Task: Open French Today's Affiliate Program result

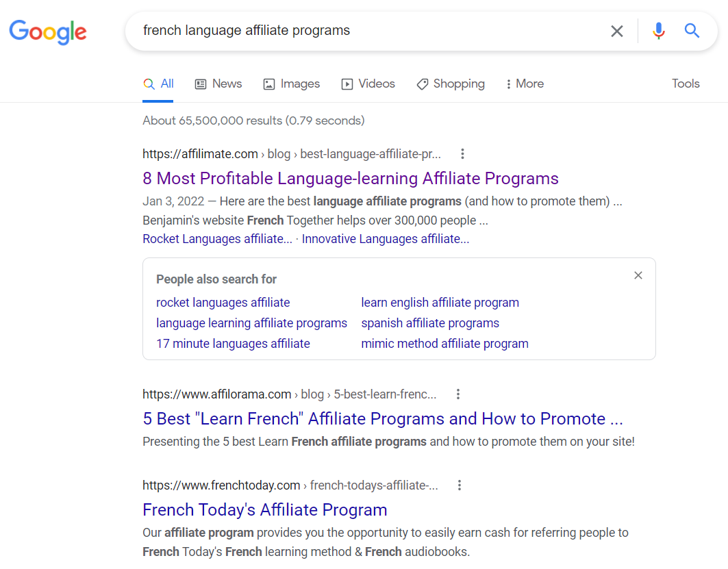Action: coord(264,510)
